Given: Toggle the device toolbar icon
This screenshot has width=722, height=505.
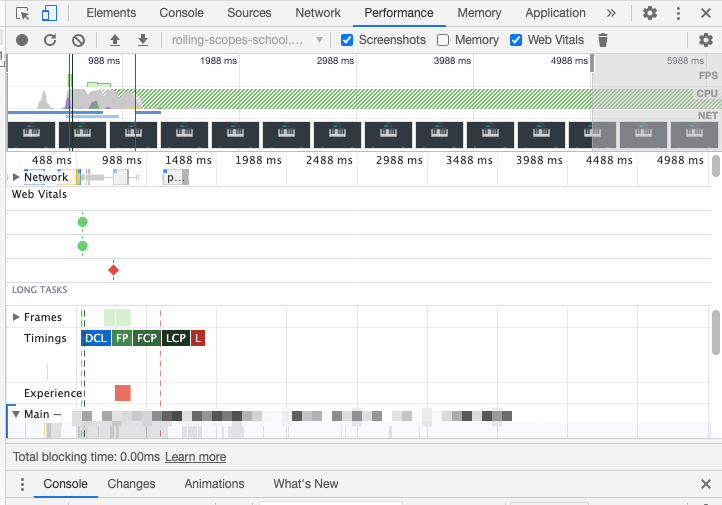Looking at the screenshot, I should coord(49,13).
